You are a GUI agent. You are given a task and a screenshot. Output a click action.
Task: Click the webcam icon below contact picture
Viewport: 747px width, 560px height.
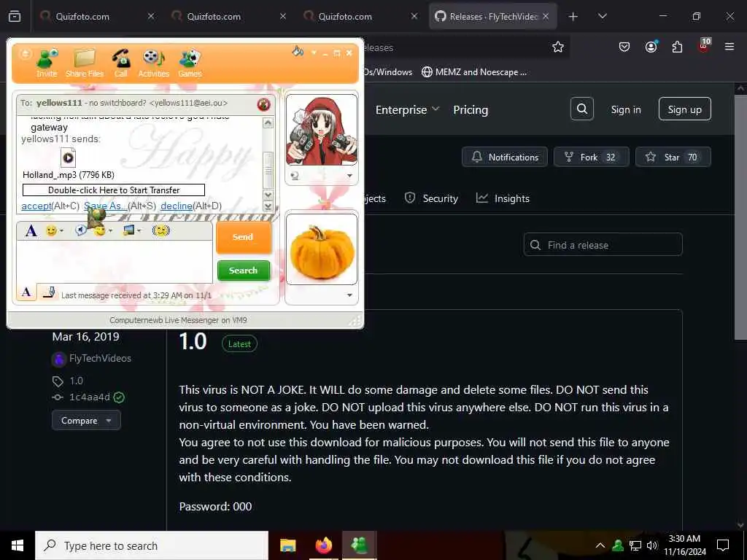[295, 176]
